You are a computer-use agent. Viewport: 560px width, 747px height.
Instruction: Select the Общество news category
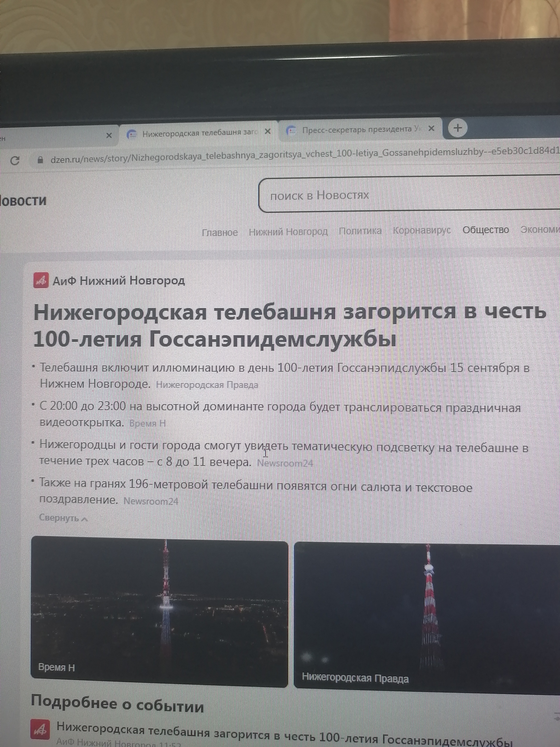(x=485, y=230)
